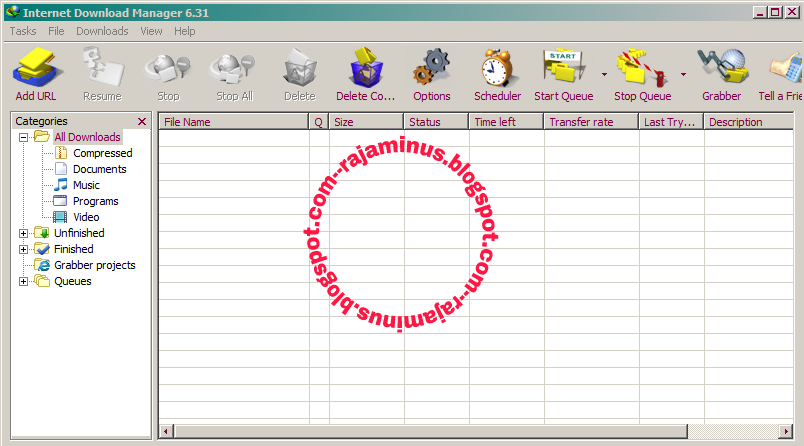Viewport: 804px width, 446px height.
Task: Open the Start Queue dropdown arrow
Action: pyautogui.click(x=604, y=75)
